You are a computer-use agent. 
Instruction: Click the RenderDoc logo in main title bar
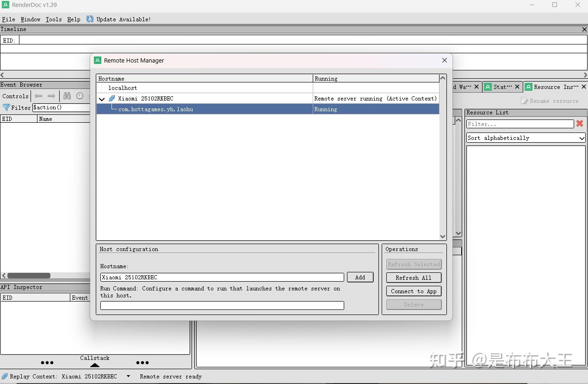(6, 5)
